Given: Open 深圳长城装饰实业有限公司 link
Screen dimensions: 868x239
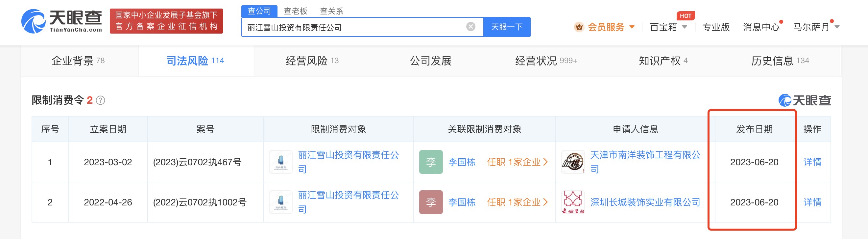Looking at the screenshot, I should coord(645,202).
